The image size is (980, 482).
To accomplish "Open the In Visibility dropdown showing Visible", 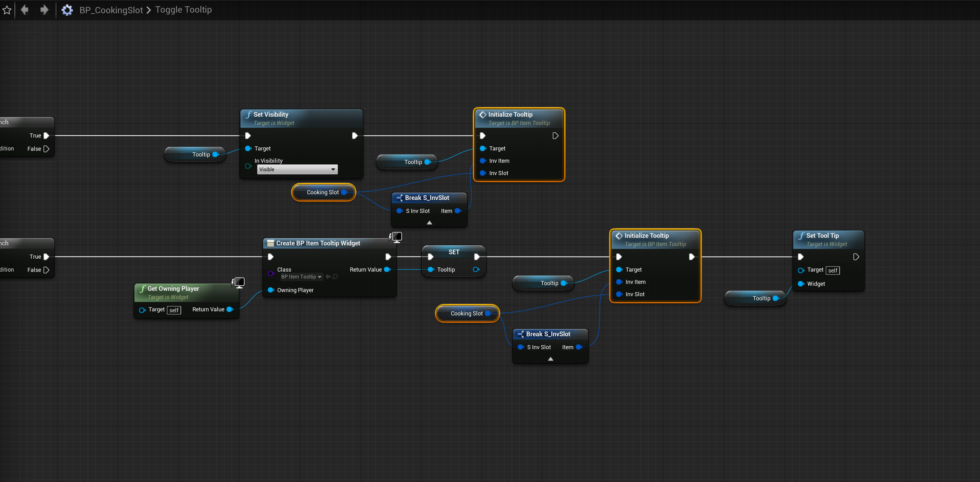I will [x=297, y=169].
